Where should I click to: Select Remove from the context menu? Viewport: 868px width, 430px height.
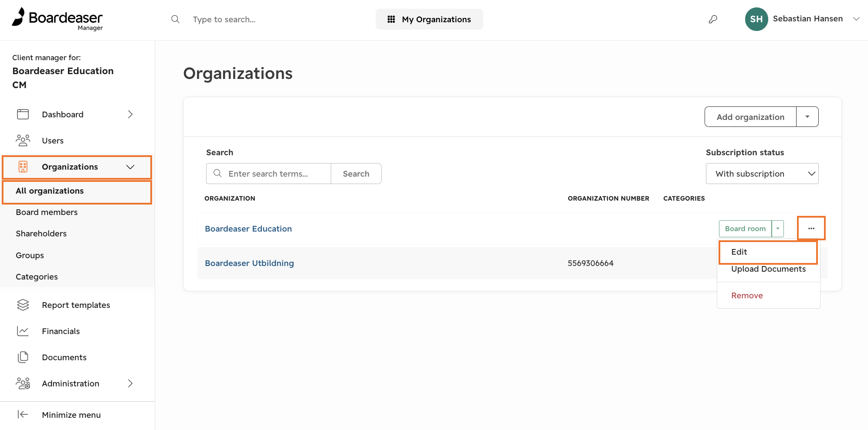[747, 296]
